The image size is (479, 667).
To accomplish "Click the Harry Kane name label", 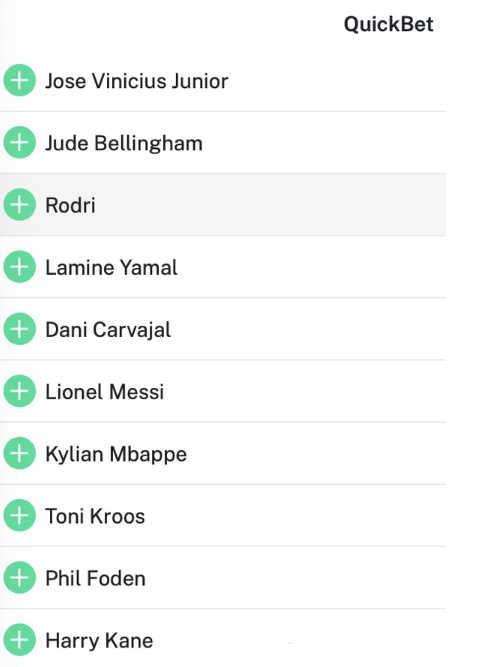I will click(99, 641).
